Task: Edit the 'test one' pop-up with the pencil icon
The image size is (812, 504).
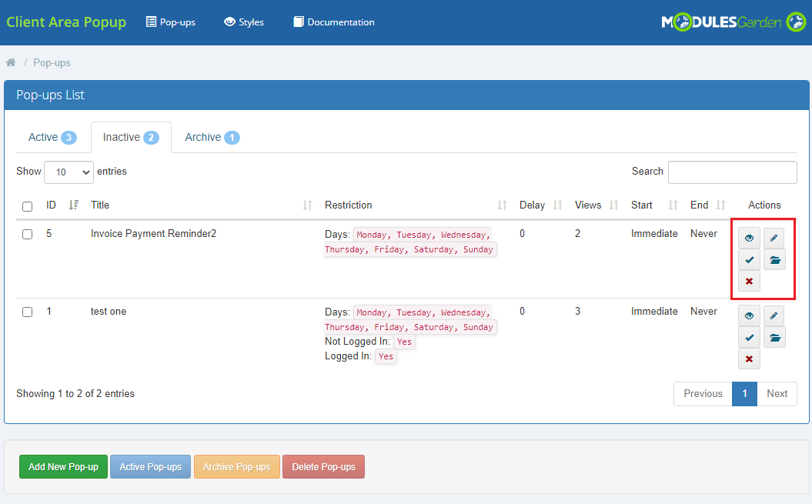Action: tap(774, 316)
